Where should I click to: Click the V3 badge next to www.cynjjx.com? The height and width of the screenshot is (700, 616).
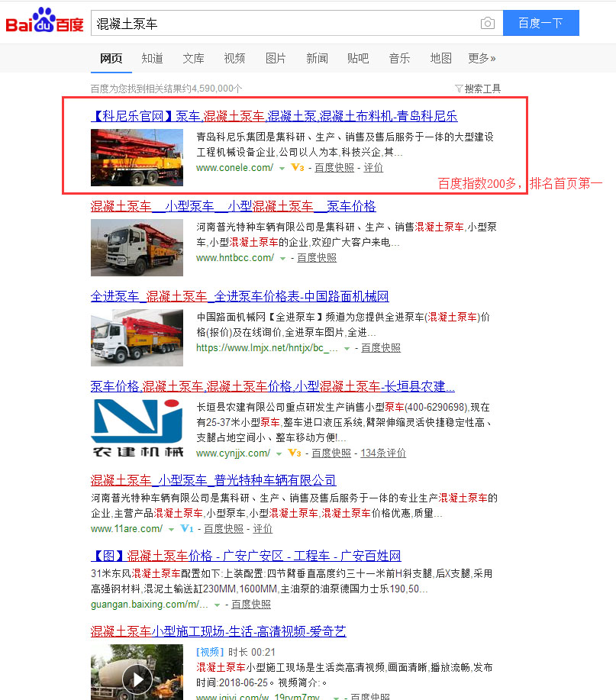coord(295,453)
